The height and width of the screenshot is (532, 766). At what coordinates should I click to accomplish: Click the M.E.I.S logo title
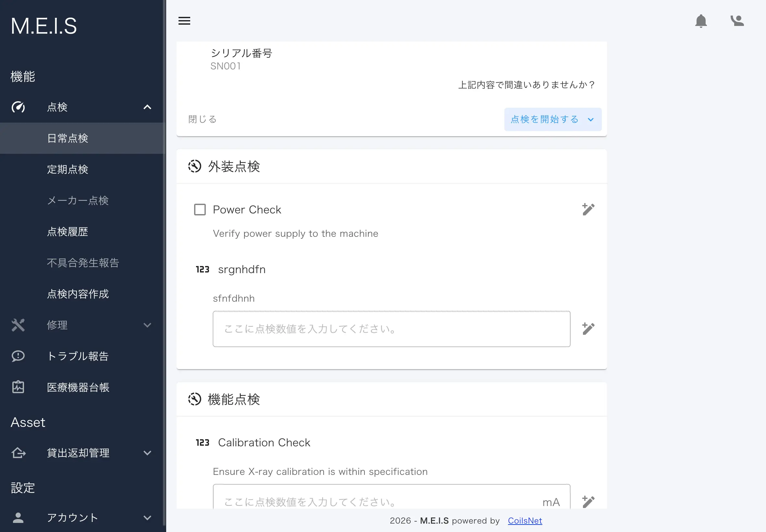tap(44, 26)
